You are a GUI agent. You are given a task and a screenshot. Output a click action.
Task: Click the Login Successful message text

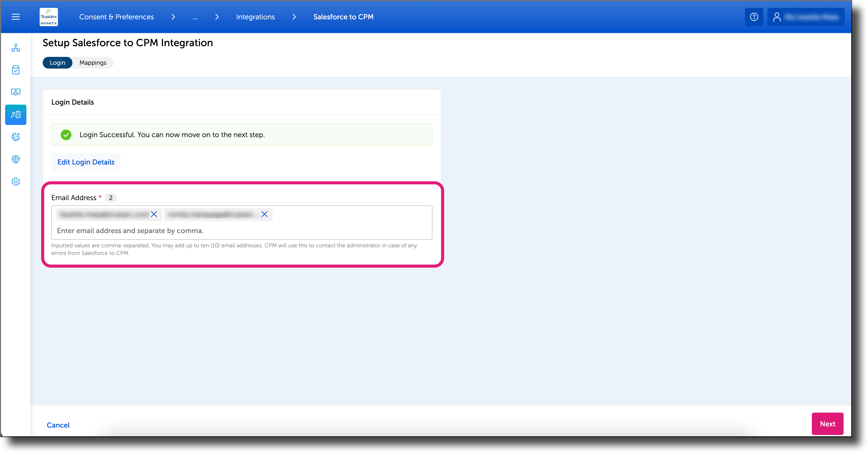pos(172,135)
